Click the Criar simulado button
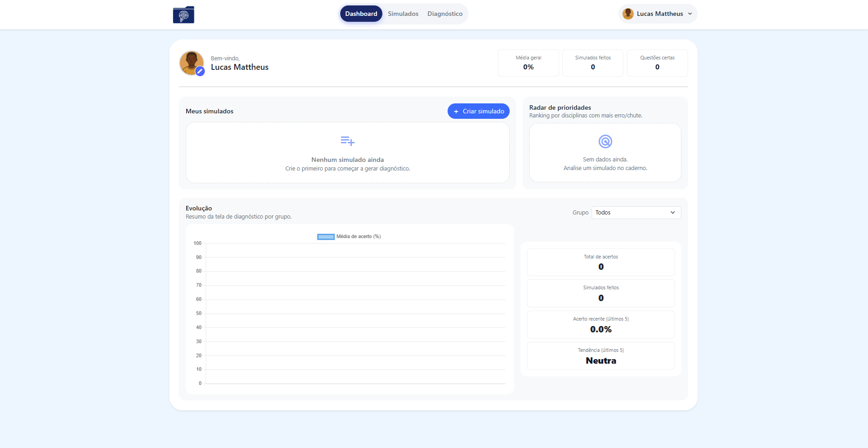This screenshot has width=868, height=448. click(x=478, y=111)
